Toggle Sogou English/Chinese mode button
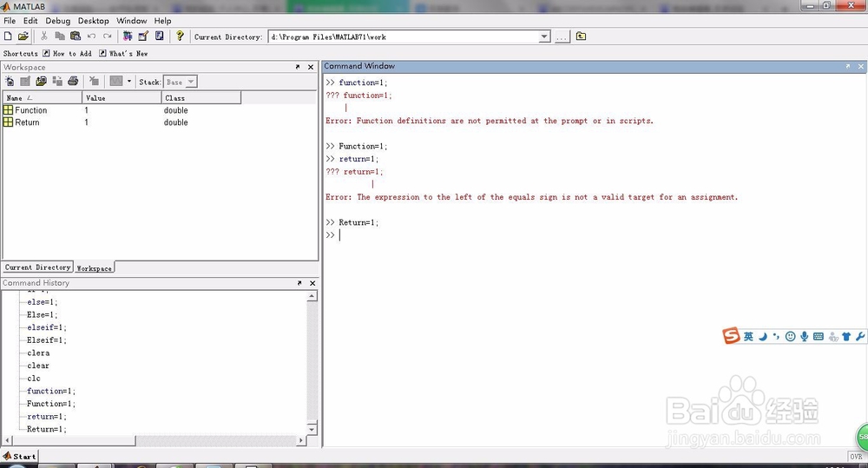 [x=748, y=336]
